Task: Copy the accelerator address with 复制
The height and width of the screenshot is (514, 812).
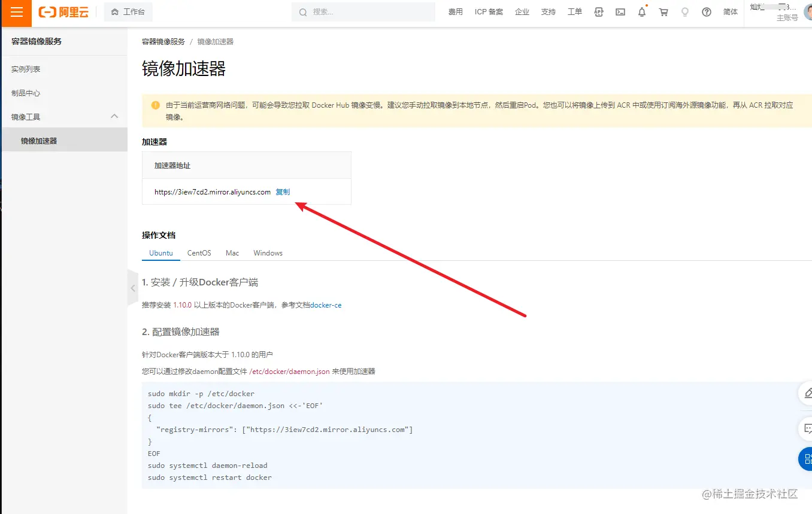Action: [x=283, y=192]
